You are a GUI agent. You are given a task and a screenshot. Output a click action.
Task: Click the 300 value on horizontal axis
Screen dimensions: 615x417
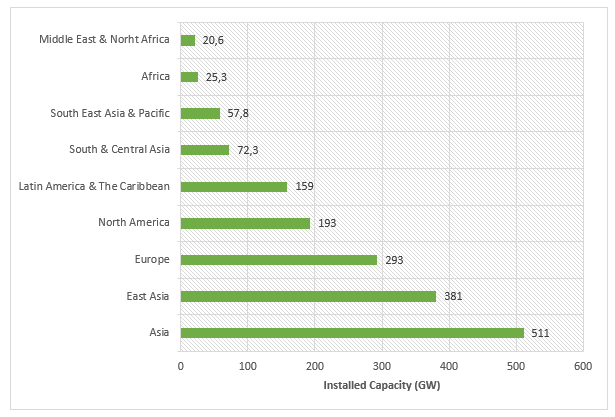[381, 366]
